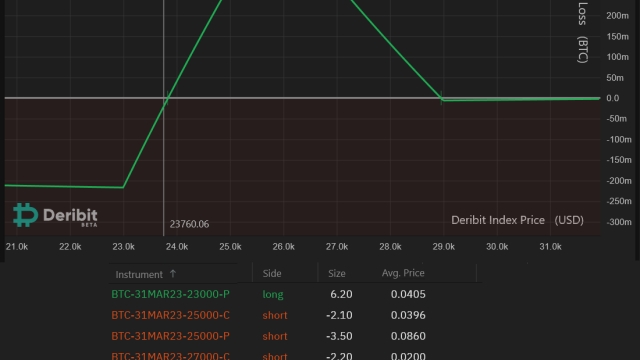640x360 pixels.
Task: Click the 'Deribit Index Price (USD)' axis title
Action: (517, 220)
